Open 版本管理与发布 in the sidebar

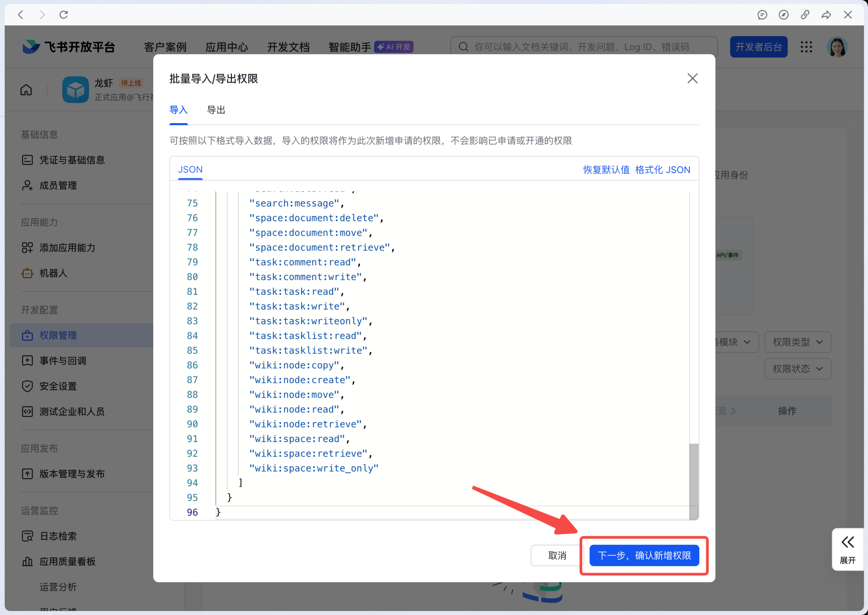(x=72, y=474)
